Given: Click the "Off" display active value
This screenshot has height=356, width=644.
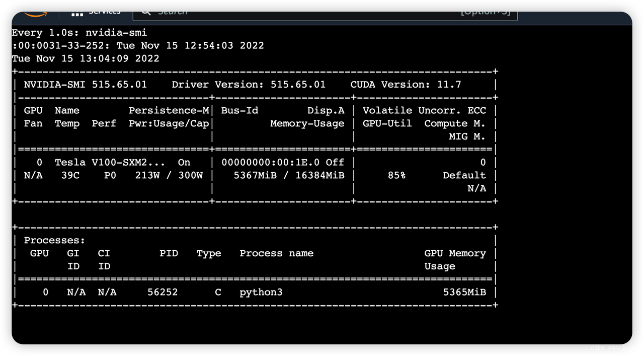Looking at the screenshot, I should 335,162.
